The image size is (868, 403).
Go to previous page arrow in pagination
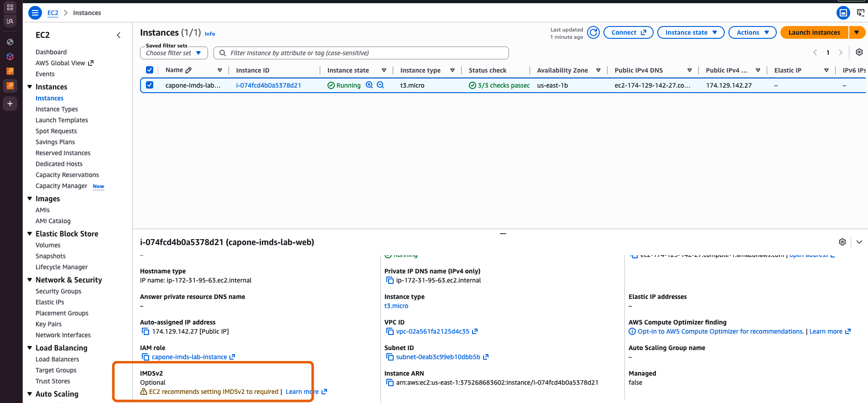pyautogui.click(x=815, y=52)
